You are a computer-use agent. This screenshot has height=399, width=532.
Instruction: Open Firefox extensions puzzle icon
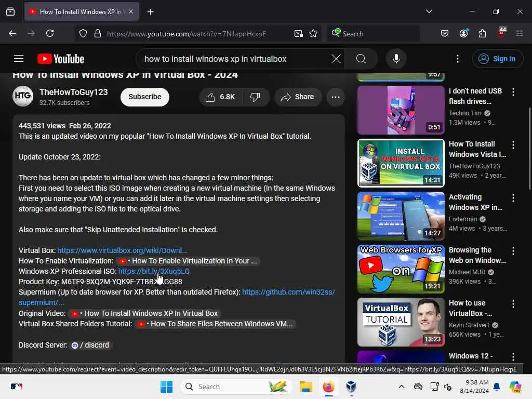click(x=482, y=33)
